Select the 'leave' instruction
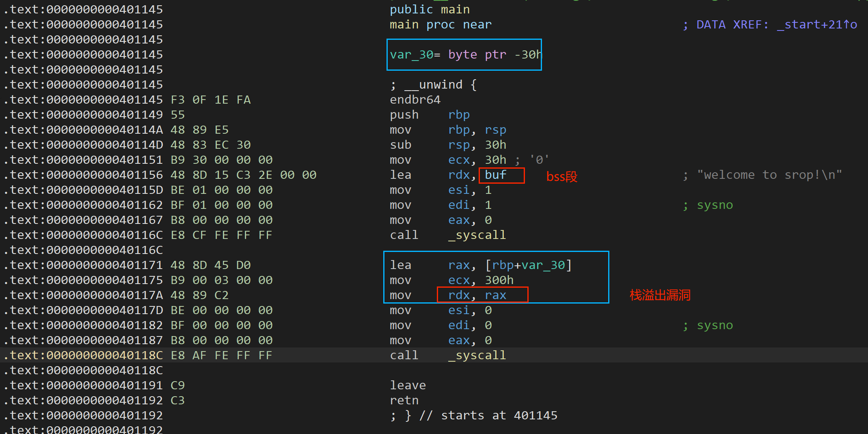Viewport: 868px width, 434px height. [408, 385]
